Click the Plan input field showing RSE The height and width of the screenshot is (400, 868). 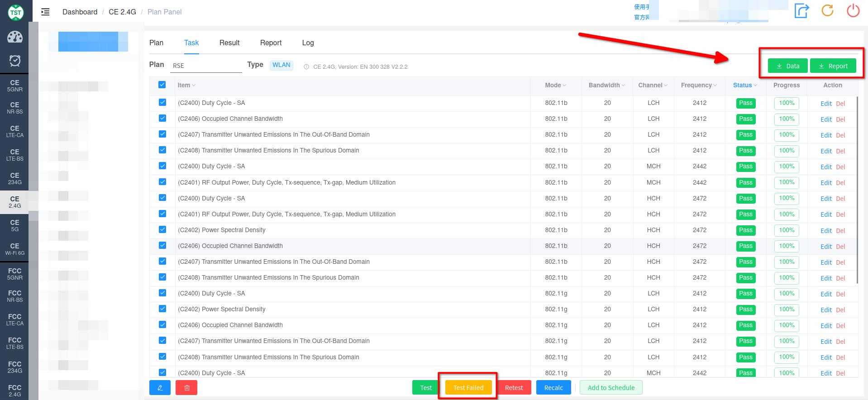pyautogui.click(x=206, y=66)
